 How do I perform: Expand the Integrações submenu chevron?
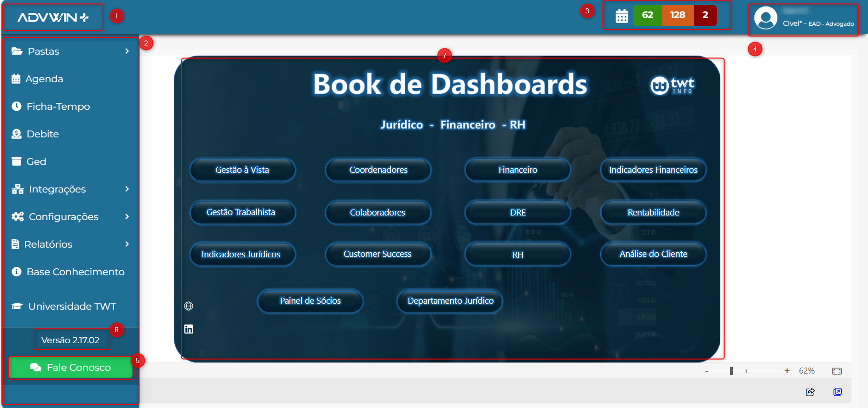coord(127,189)
